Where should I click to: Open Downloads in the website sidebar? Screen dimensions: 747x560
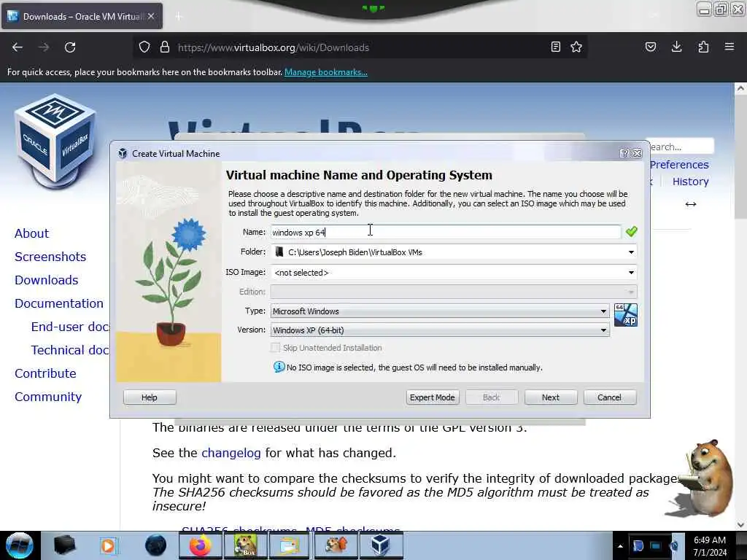pos(46,280)
